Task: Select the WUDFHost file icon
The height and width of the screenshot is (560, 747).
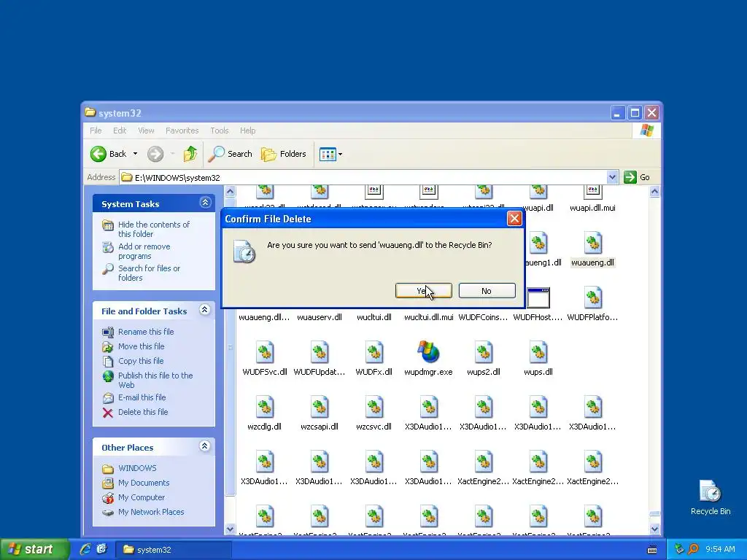Action: pos(538,297)
